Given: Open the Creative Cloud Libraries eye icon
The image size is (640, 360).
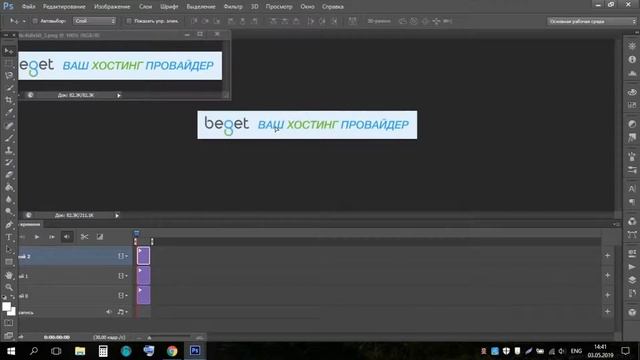Looking at the screenshot, I should (632, 92).
